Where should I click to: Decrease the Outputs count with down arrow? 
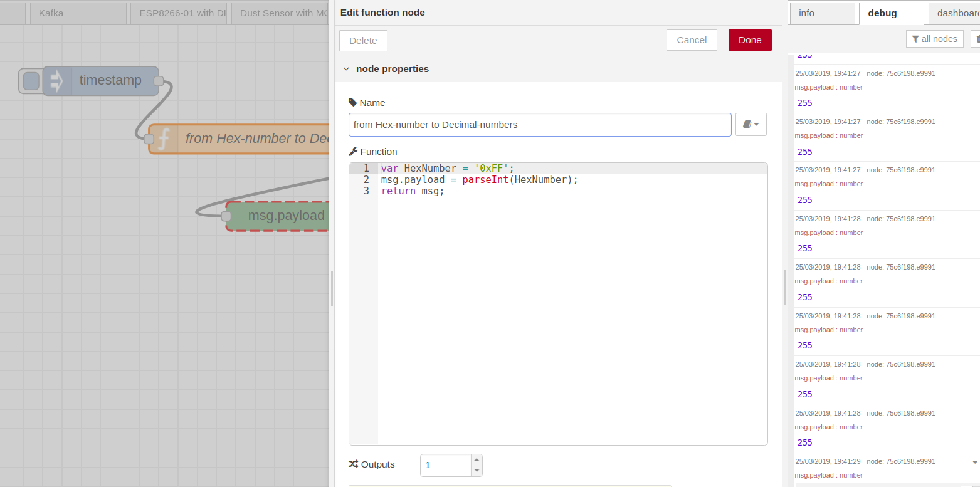tap(477, 471)
